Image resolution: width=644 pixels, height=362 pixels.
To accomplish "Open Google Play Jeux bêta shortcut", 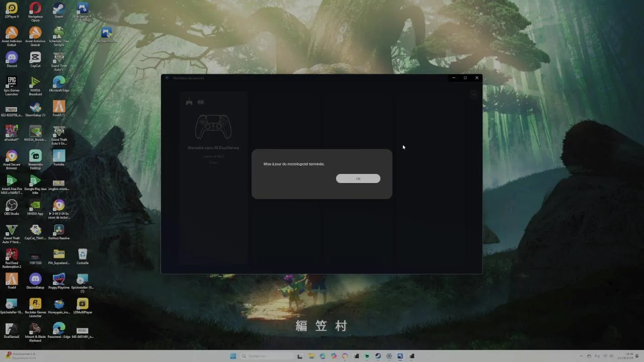I will click(35, 185).
